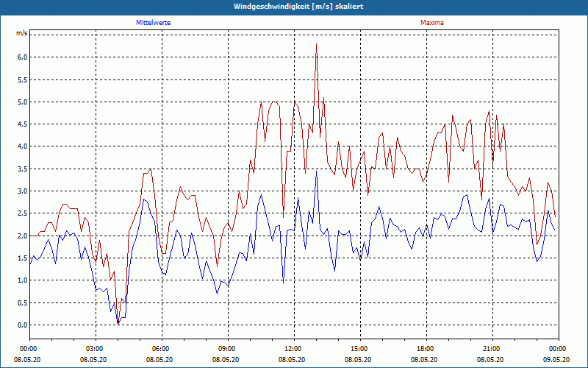The height and width of the screenshot is (368, 588).
Task: Click the '2,0' y-axis value
Action: (23, 236)
